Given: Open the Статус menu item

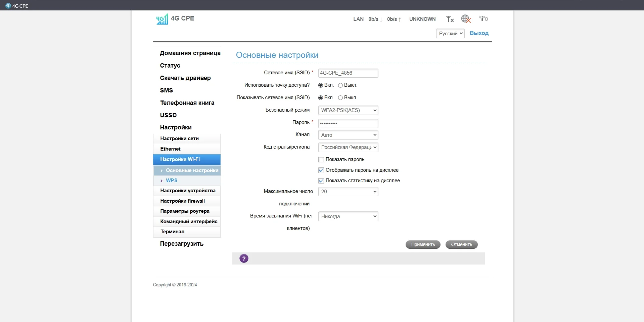Looking at the screenshot, I should 170,66.
